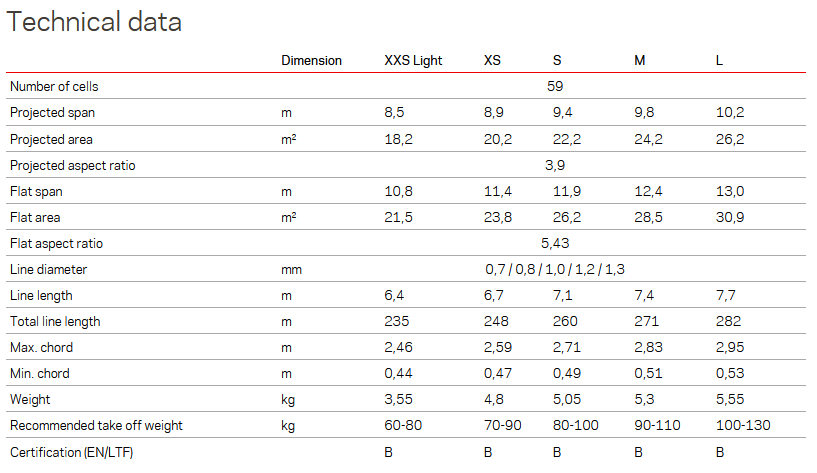Click the Projected aspect ratio value 3,9
The width and height of the screenshot is (817, 473).
pyautogui.click(x=555, y=166)
